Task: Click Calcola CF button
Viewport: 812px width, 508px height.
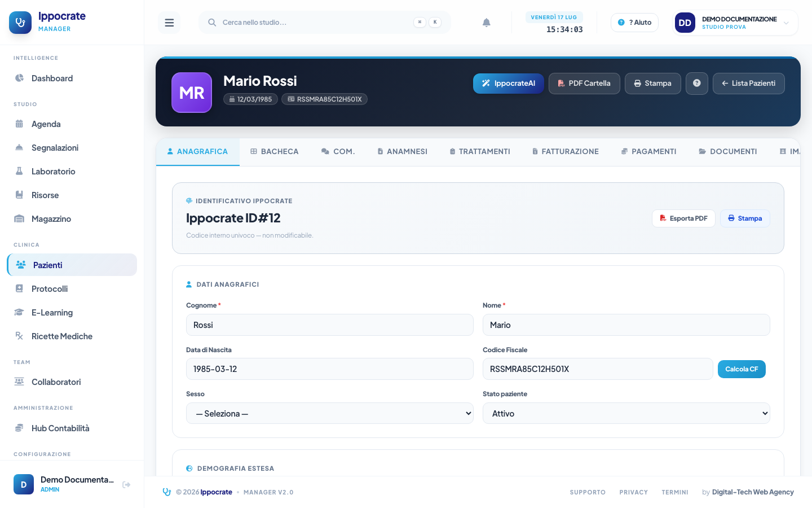Action: tap(742, 369)
